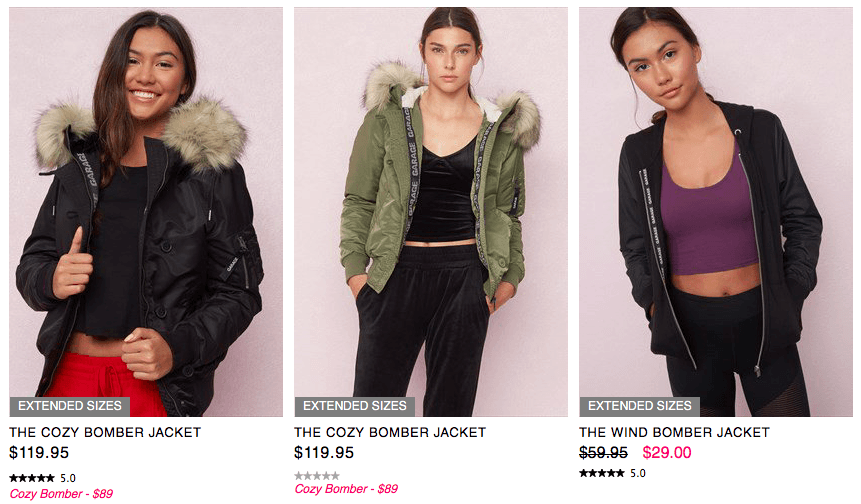Screen dimensions: 861x504
Task: Click the $29.00 sale price
Action: (x=667, y=453)
